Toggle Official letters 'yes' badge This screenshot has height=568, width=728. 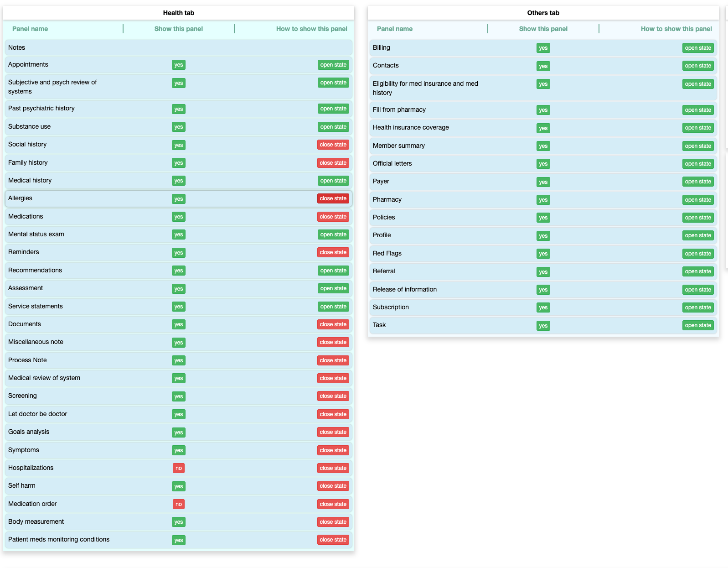pyautogui.click(x=543, y=164)
